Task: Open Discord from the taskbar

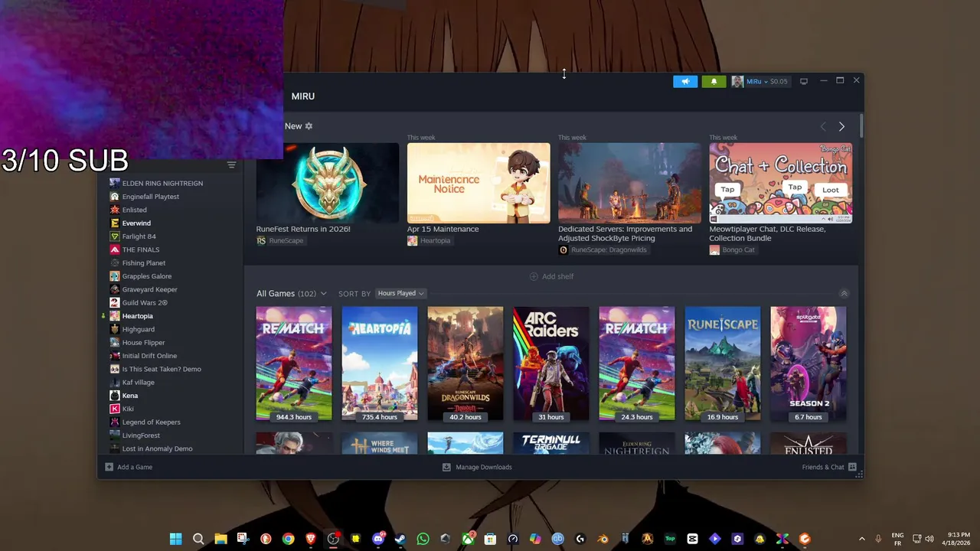Action: click(378, 539)
